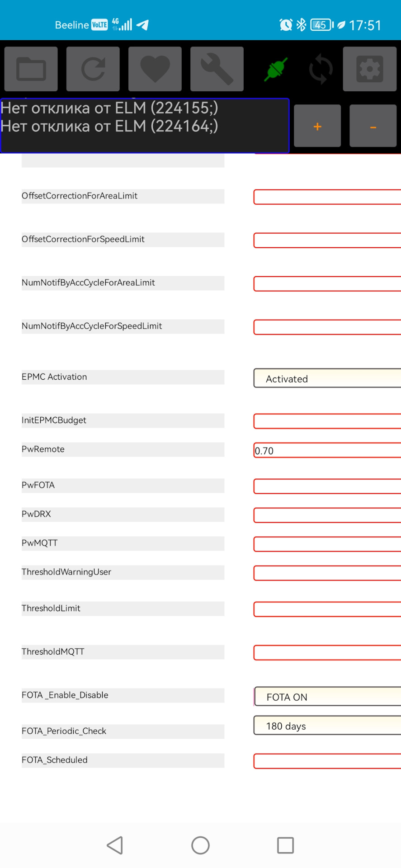The height and width of the screenshot is (868, 401).
Task: Tap the circular sync arrows icon
Action: tap(321, 70)
